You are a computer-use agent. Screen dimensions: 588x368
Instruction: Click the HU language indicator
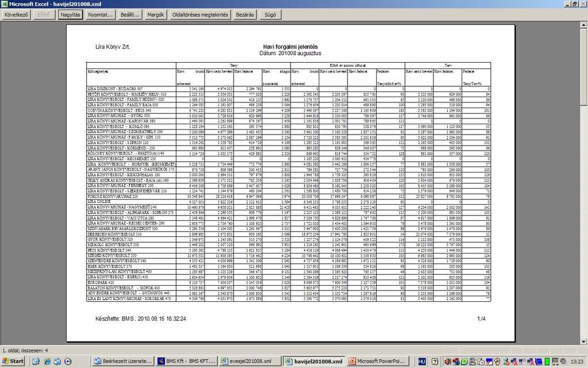pos(422,361)
